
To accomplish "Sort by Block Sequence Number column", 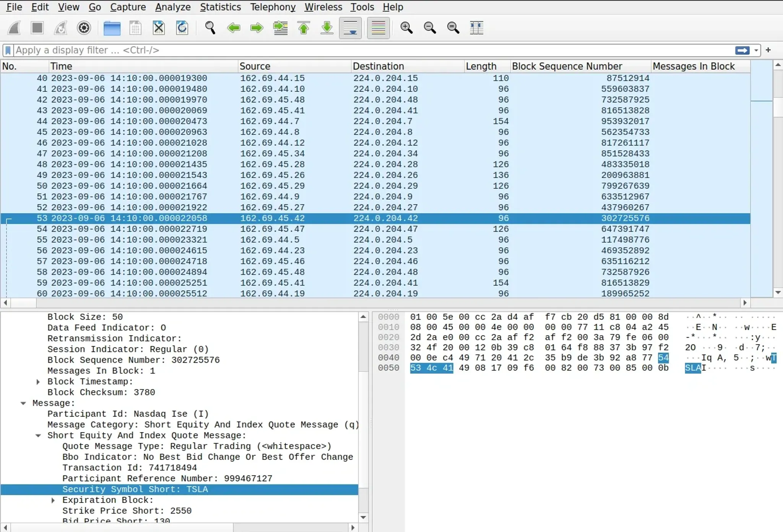I will tap(580, 66).
